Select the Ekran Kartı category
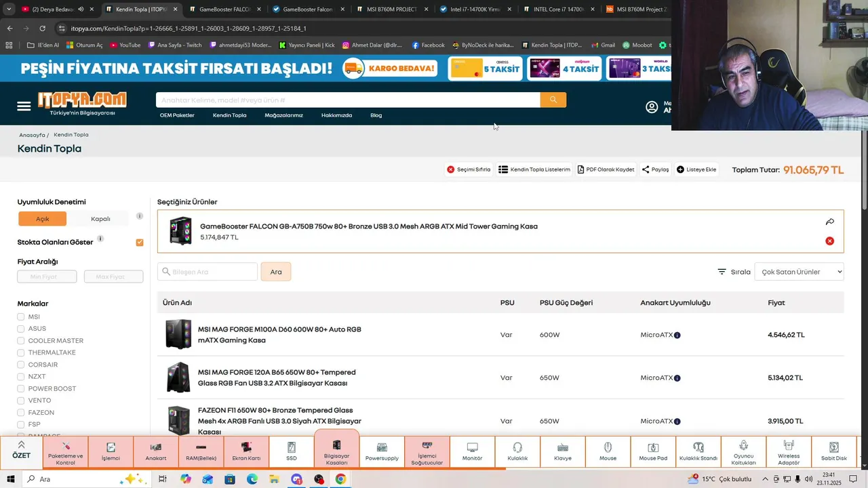 (x=246, y=451)
